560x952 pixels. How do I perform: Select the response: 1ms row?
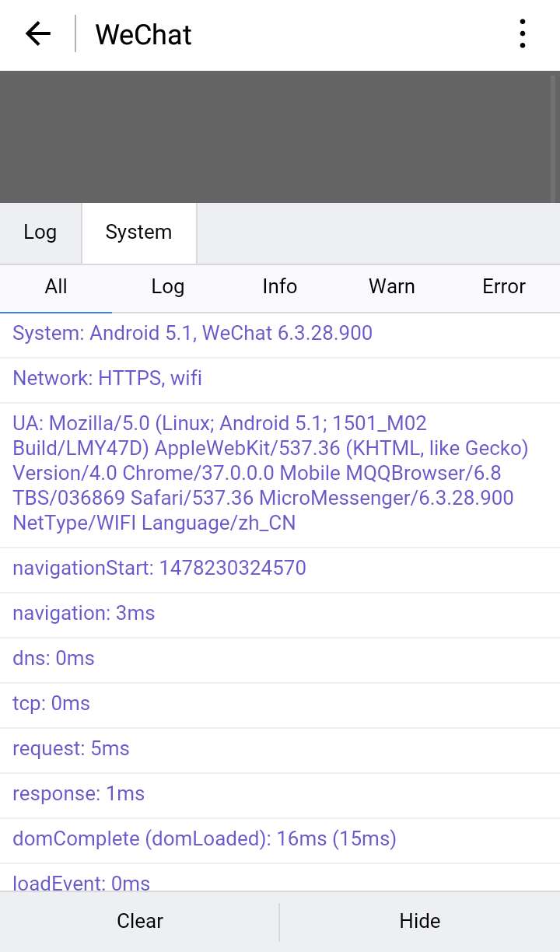(x=280, y=796)
